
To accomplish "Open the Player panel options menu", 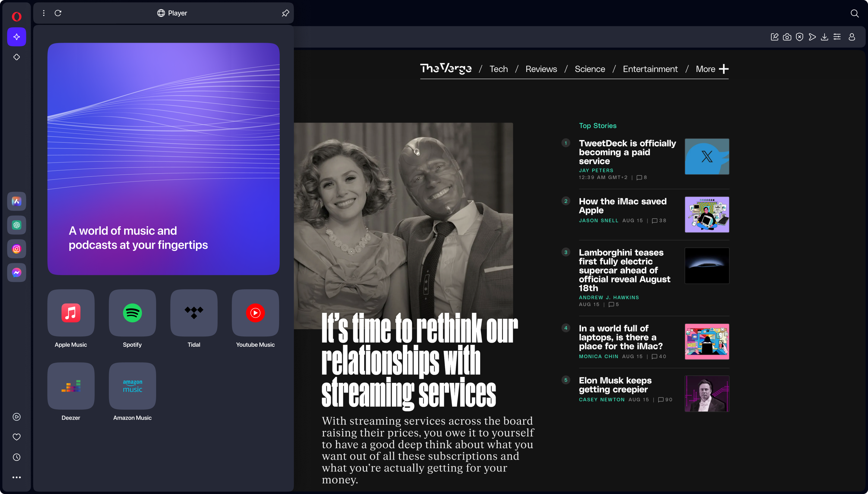I will pos(43,13).
